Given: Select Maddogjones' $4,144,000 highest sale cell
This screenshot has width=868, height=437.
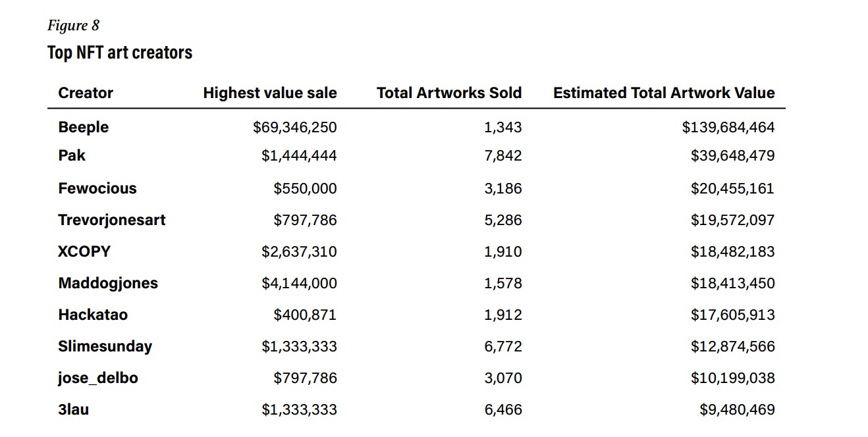Looking at the screenshot, I should pyautogui.click(x=299, y=283).
